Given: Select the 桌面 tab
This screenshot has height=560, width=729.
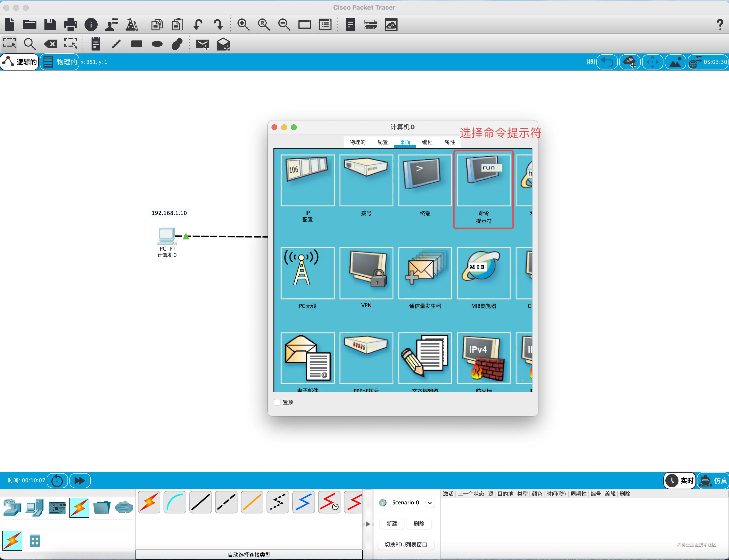Looking at the screenshot, I should pyautogui.click(x=405, y=142).
